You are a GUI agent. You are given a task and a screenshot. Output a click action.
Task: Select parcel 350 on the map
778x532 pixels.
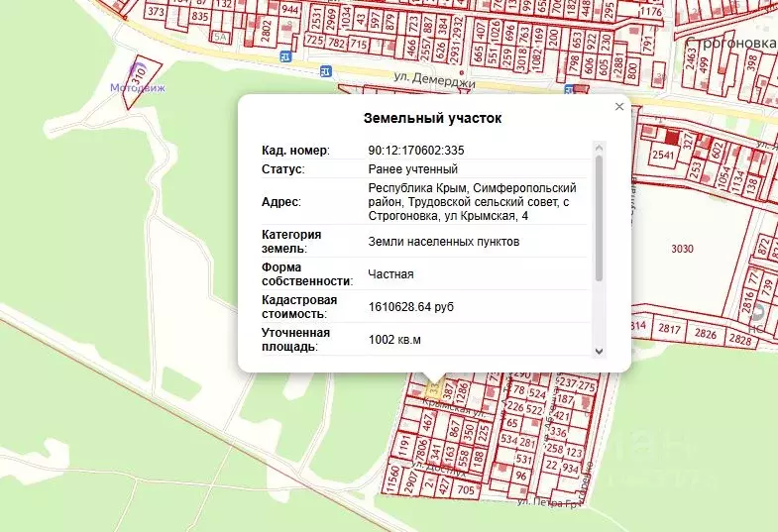click(x=469, y=432)
